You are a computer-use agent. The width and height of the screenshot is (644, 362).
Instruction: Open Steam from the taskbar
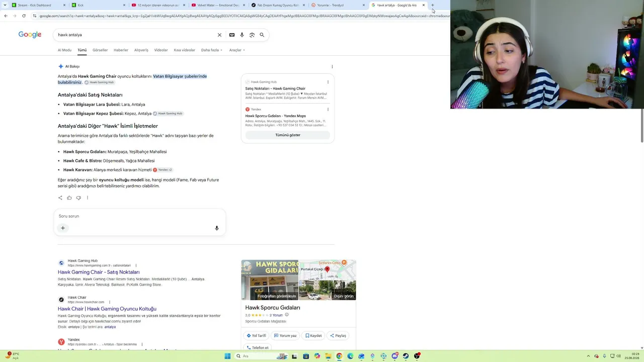(406, 356)
